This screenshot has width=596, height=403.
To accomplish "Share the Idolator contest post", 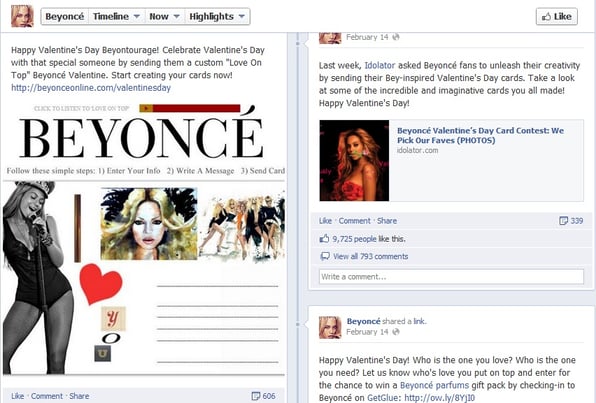I will [x=387, y=221].
